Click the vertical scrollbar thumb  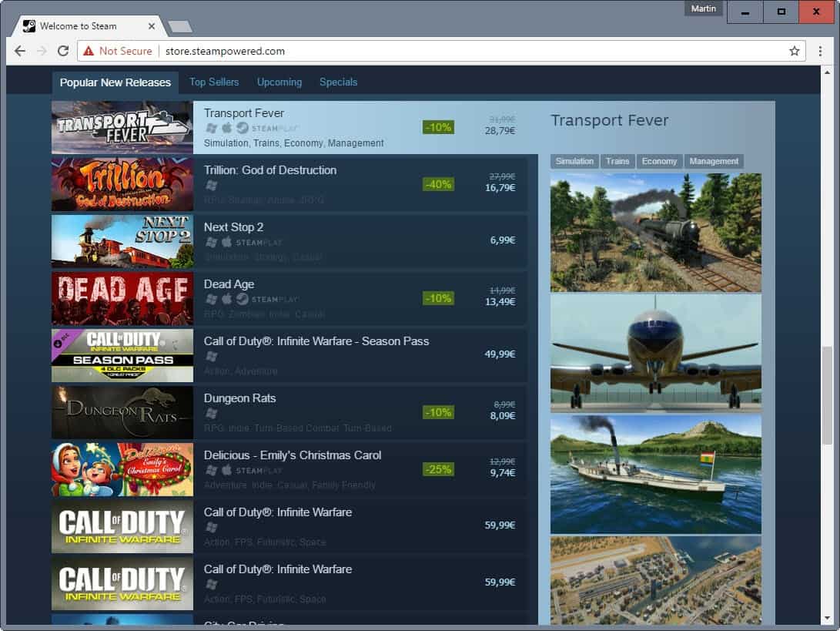827,396
